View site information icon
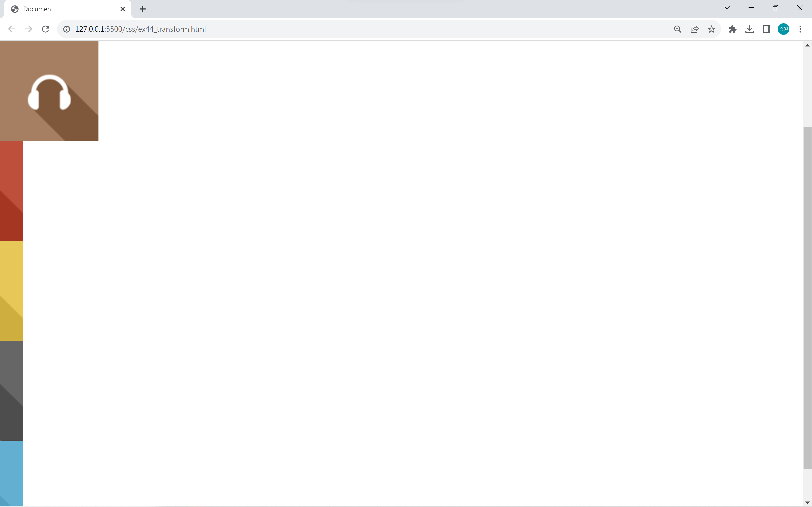Screen dimensions: 812x507 pyautogui.click(x=67, y=29)
